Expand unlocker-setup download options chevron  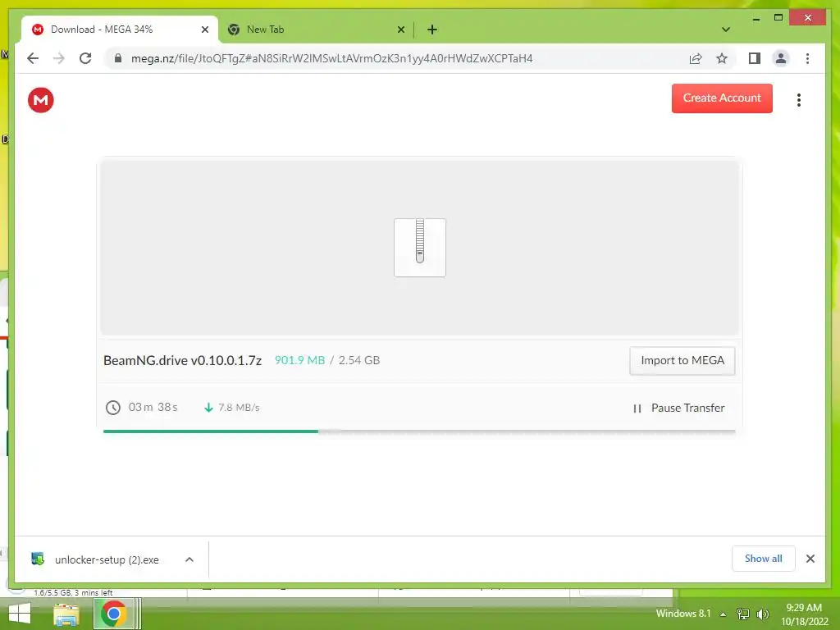click(x=189, y=559)
